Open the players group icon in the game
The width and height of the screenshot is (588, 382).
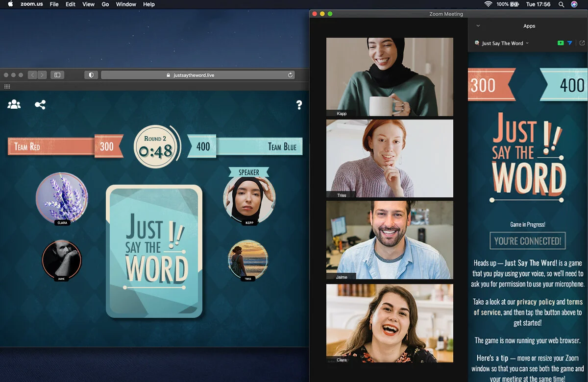coord(14,104)
